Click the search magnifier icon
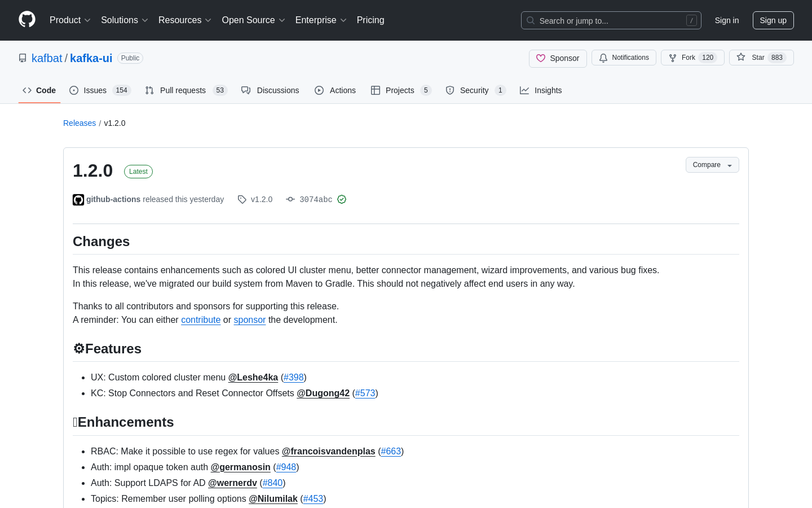Viewport: 812px width, 508px height. click(x=531, y=20)
